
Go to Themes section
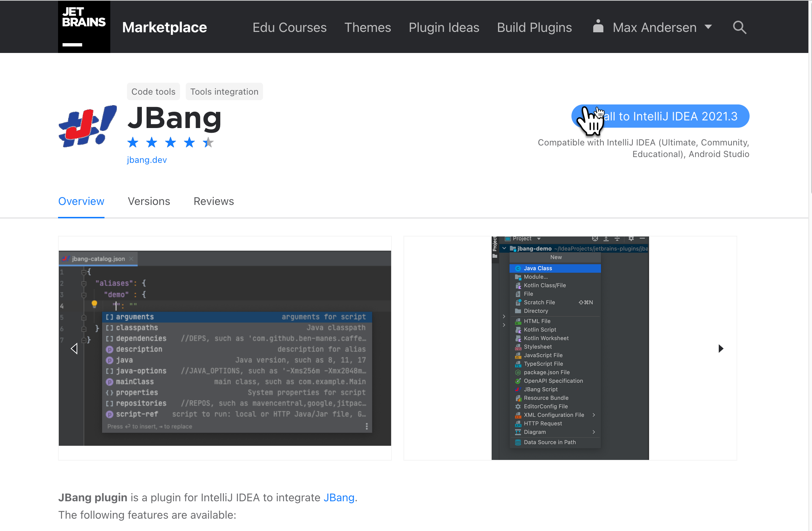click(368, 28)
